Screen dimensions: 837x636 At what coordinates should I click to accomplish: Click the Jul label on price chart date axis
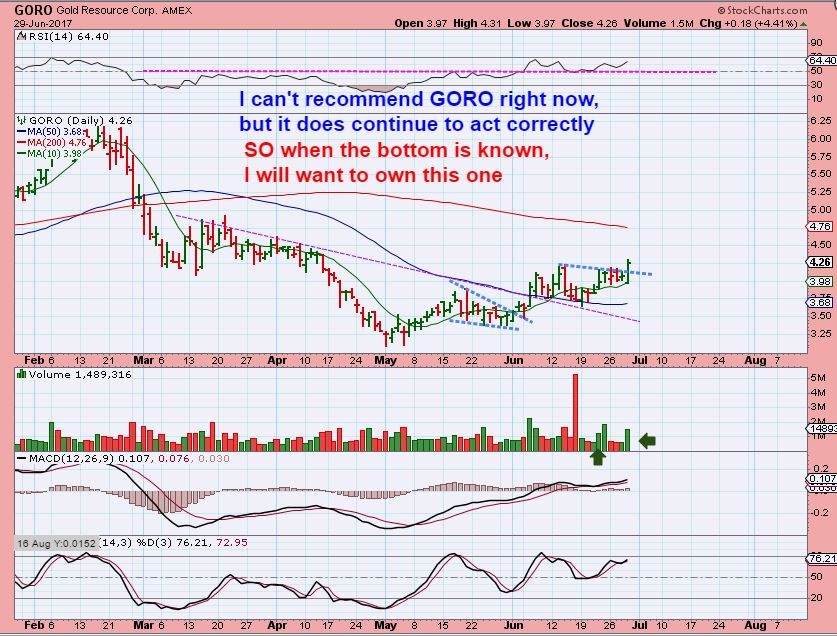tap(639, 360)
